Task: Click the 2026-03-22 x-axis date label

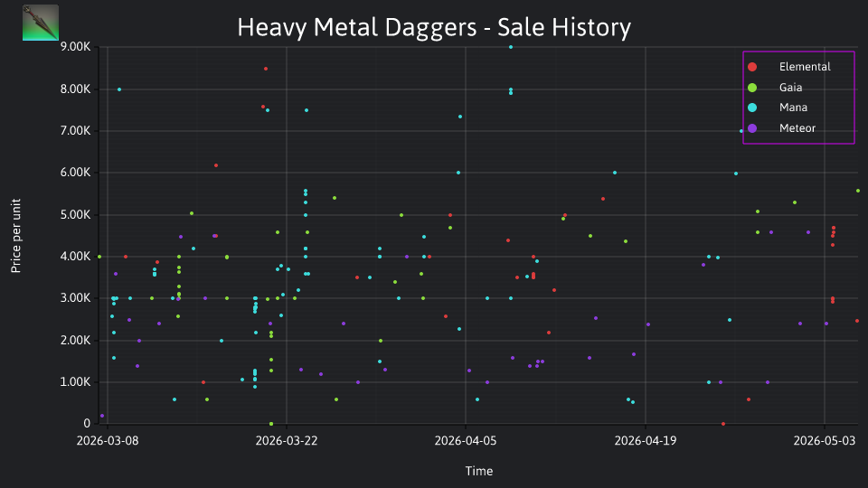Action: click(287, 441)
